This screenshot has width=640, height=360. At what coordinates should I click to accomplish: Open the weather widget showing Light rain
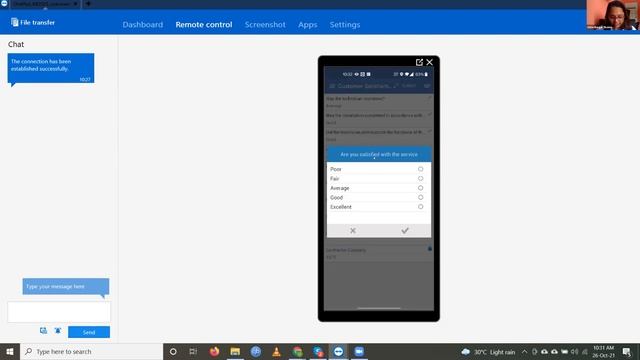(x=488, y=352)
